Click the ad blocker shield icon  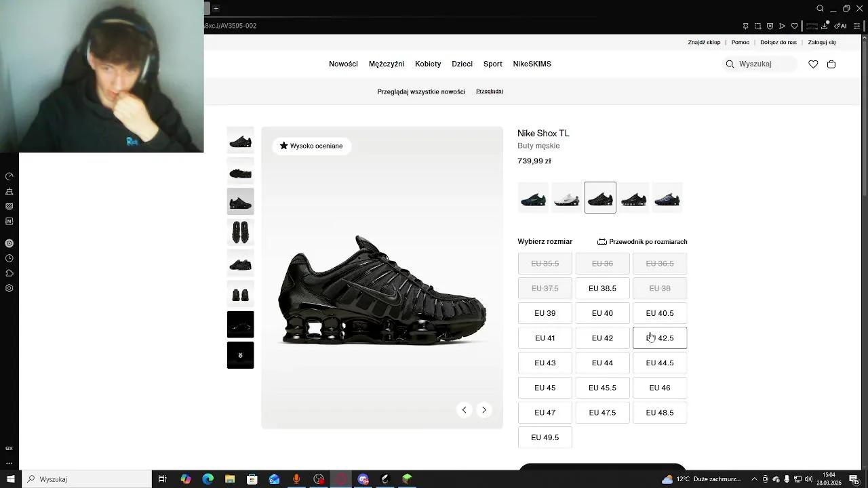(770, 26)
